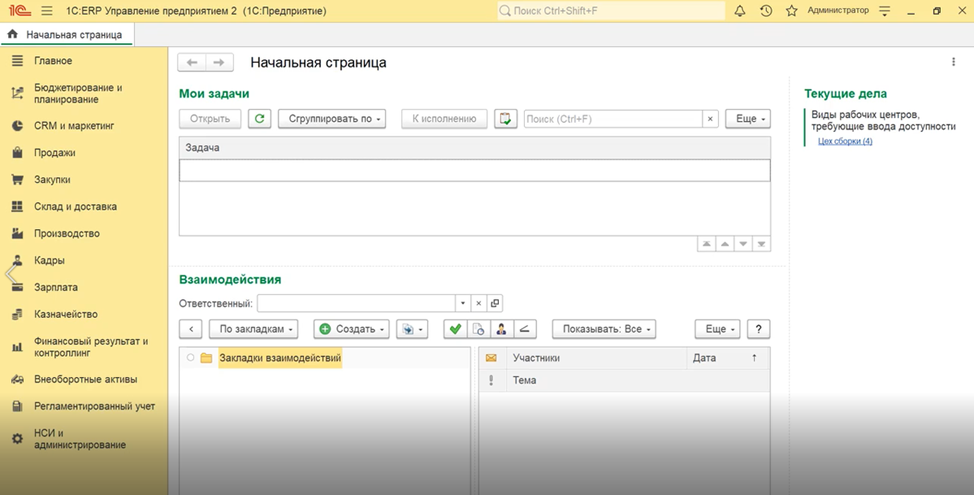
Task: Open the Ответственный value with the open icon
Action: (x=494, y=303)
